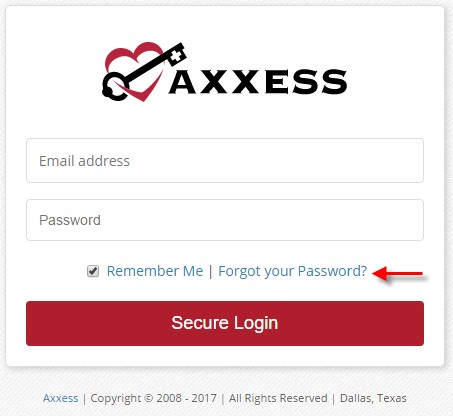
Task: Click the key's cross-shaped tip in logo
Action: [176, 53]
